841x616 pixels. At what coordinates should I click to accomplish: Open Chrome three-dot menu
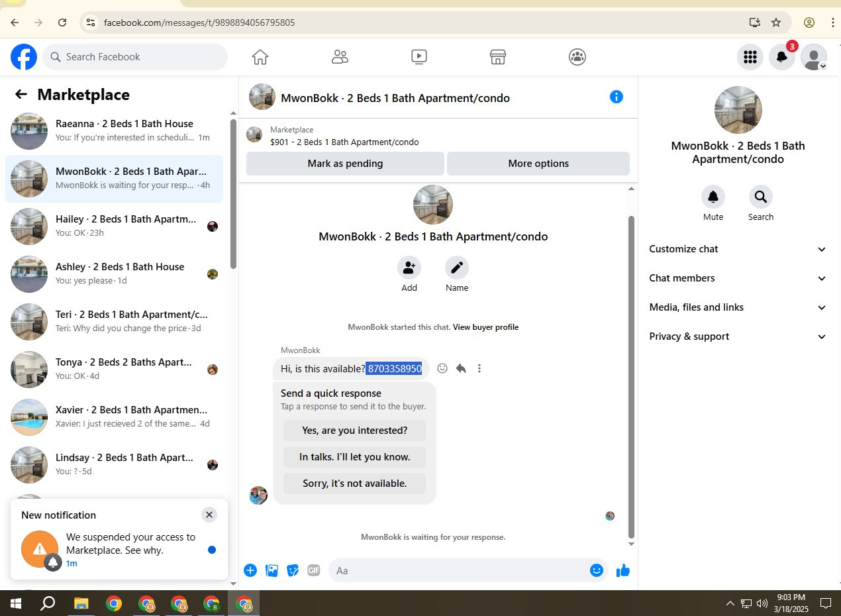click(833, 23)
